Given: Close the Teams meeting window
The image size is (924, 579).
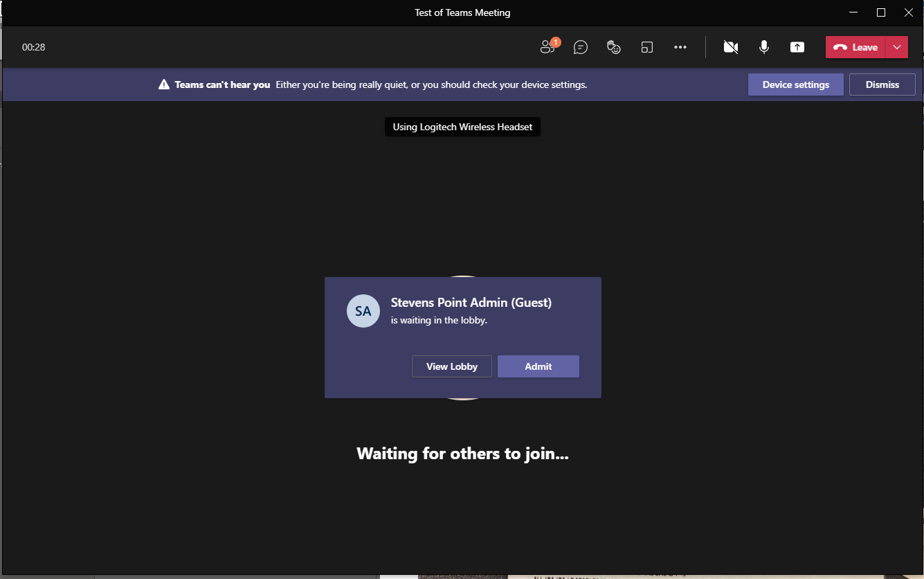Looking at the screenshot, I should [909, 12].
